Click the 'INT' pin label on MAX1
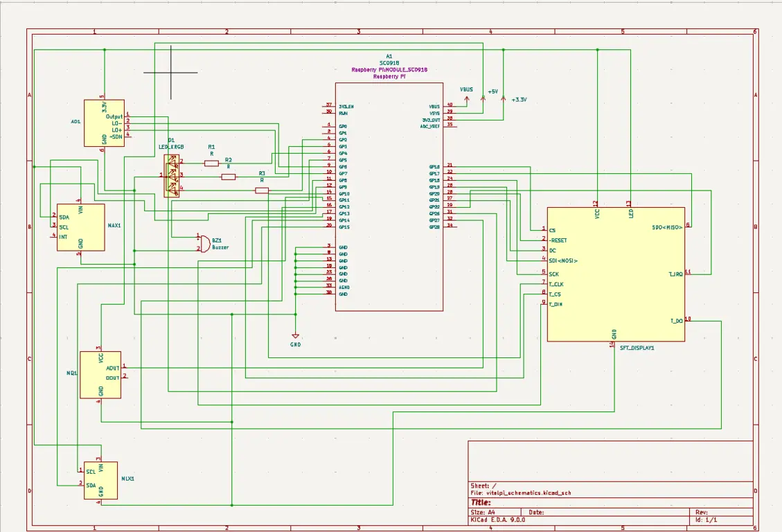This screenshot has height=532, width=782. [x=63, y=237]
